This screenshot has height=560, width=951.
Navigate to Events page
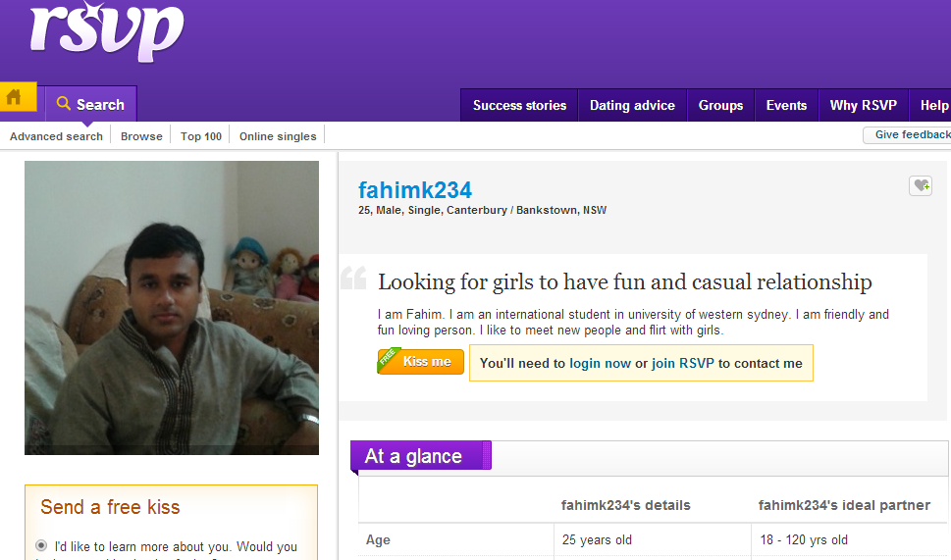[x=786, y=106]
